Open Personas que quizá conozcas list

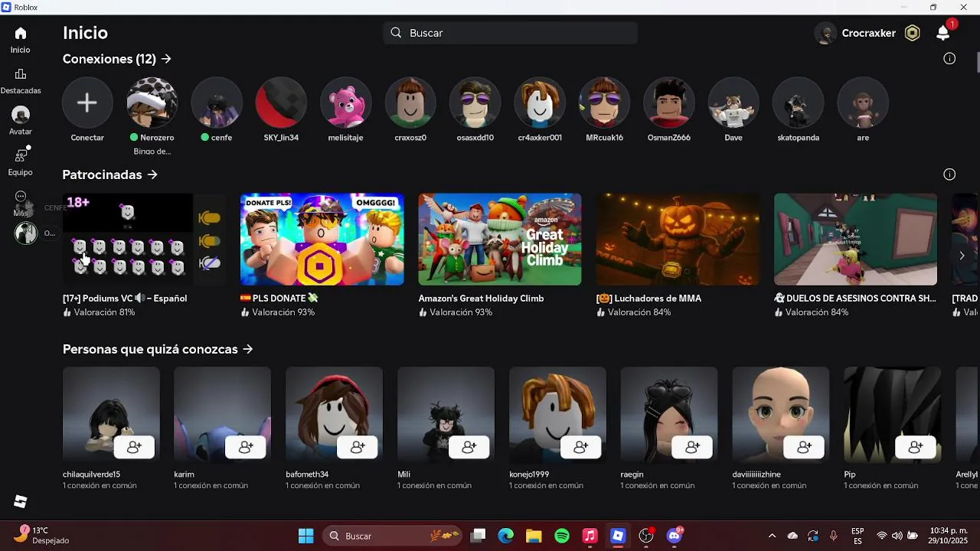158,349
